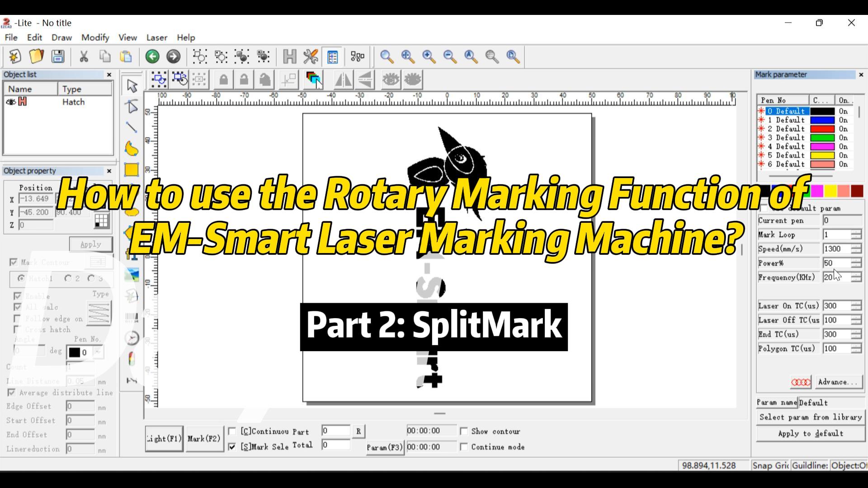Image resolution: width=868 pixels, height=488 pixels.
Task: Open the hatch Pen No. dropdown
Action: click(98, 352)
